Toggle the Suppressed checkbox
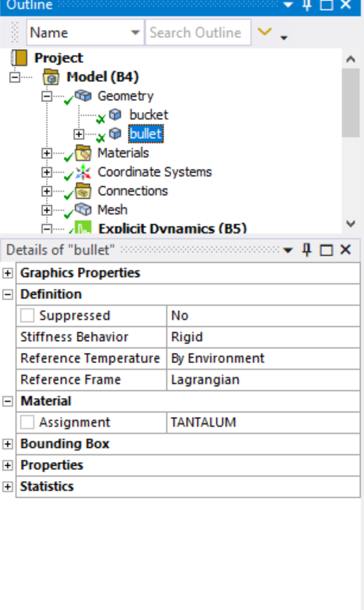The height and width of the screenshot is (610, 364). click(x=27, y=315)
